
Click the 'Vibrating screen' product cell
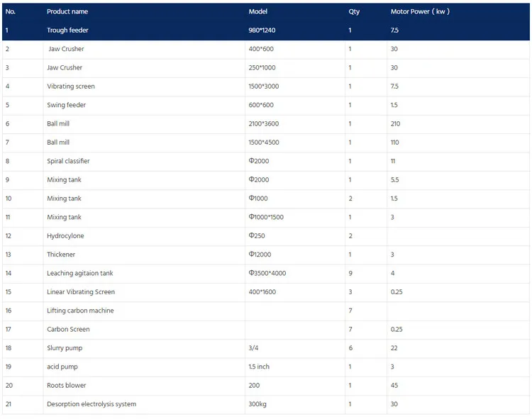[70, 86]
